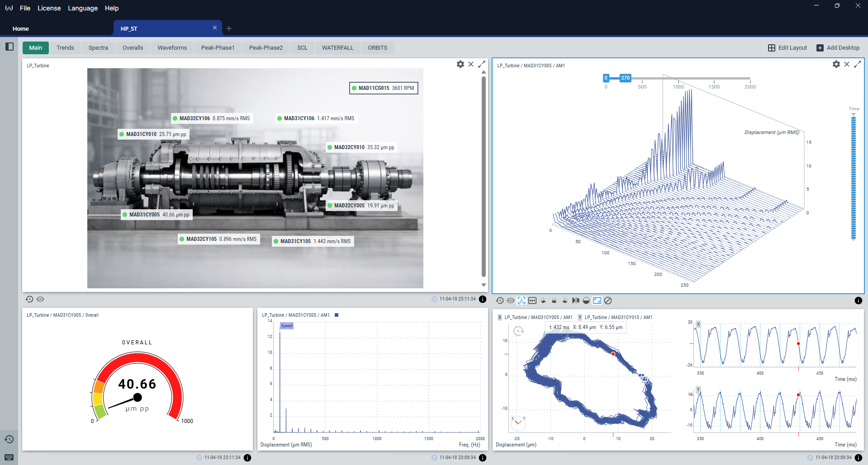Click the three-dots box icon in waterfall toolbar
The height and width of the screenshot is (465, 868).
(532, 301)
